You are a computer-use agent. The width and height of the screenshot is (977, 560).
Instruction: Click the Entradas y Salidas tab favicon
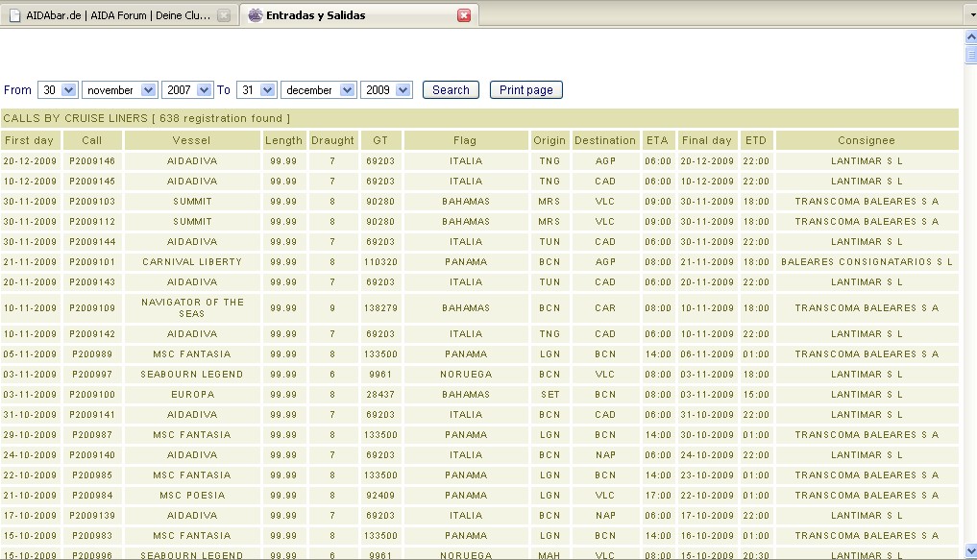(255, 15)
